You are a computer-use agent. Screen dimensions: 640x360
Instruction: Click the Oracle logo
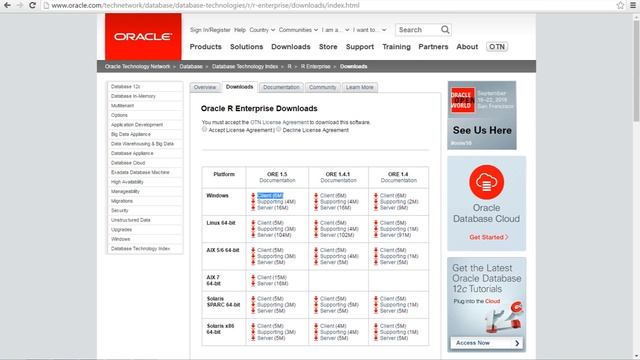143,37
